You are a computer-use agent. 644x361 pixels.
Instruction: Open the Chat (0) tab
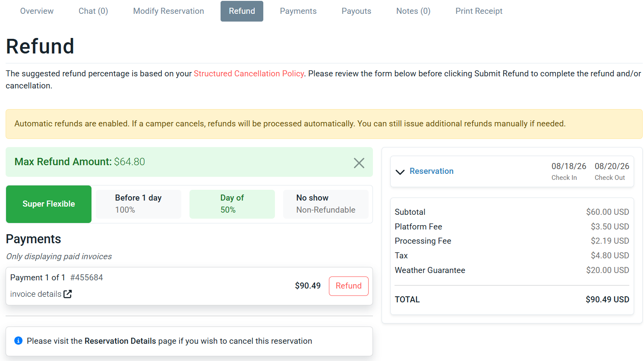click(x=93, y=11)
